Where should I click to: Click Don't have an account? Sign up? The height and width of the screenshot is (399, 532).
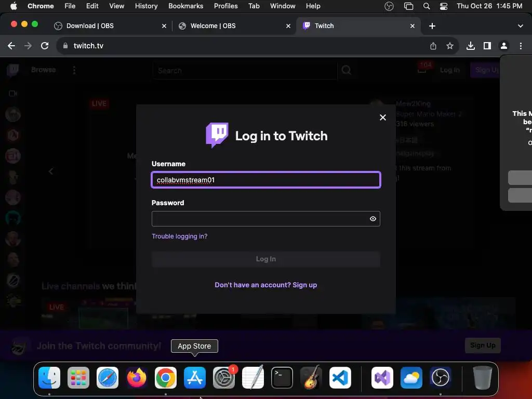click(265, 285)
